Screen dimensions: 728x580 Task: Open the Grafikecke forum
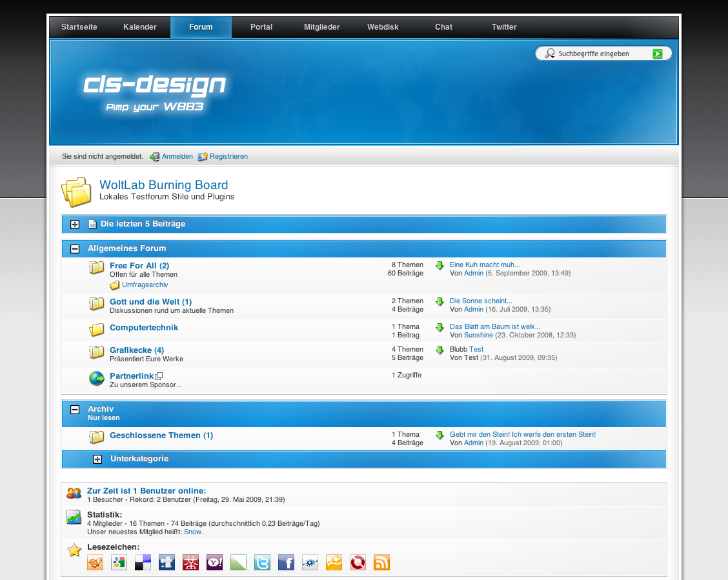136,350
